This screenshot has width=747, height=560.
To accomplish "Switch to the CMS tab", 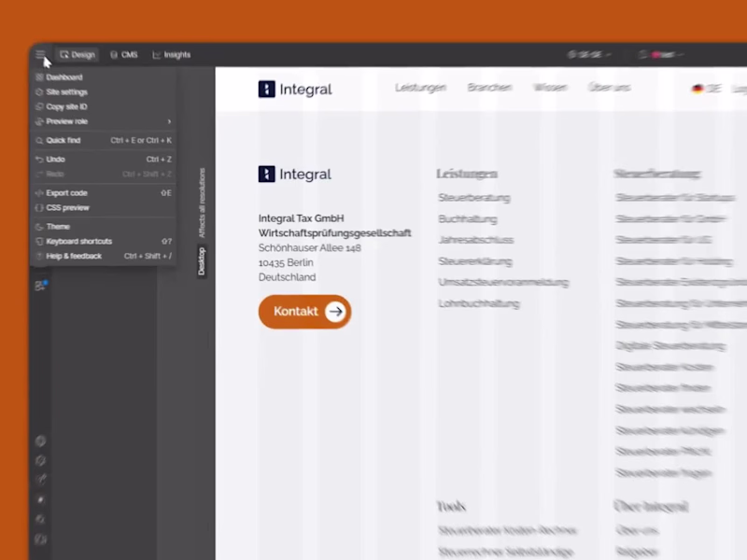I will (124, 55).
